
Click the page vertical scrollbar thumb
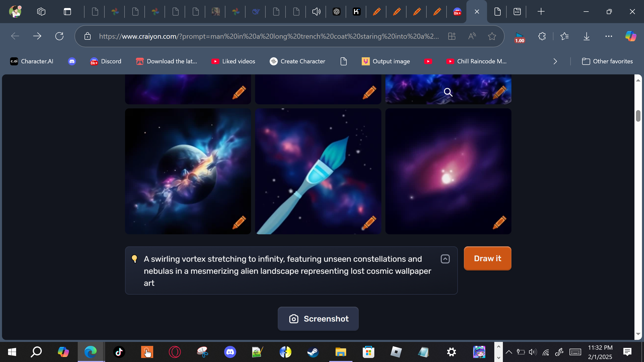pyautogui.click(x=638, y=116)
